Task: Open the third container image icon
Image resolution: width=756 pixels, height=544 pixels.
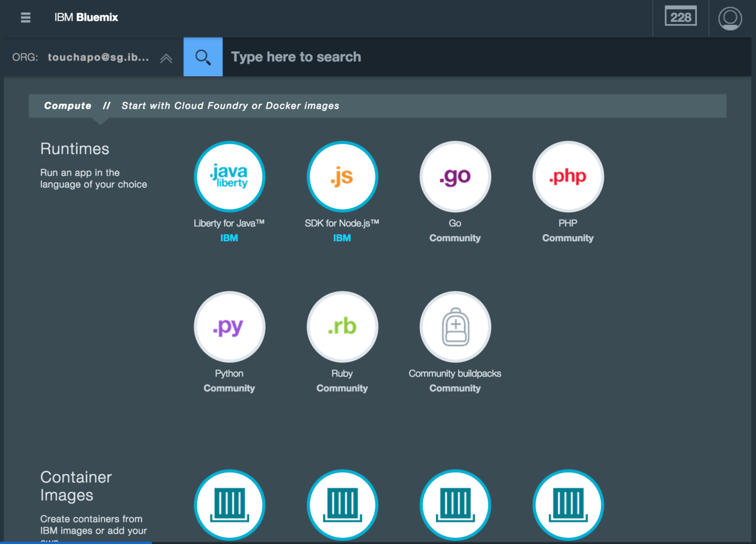Action: (455, 505)
